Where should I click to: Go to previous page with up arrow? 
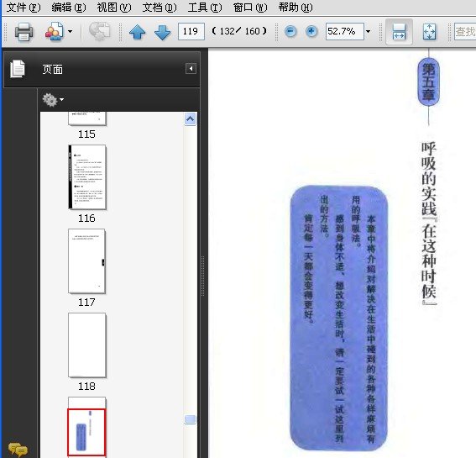tap(137, 32)
